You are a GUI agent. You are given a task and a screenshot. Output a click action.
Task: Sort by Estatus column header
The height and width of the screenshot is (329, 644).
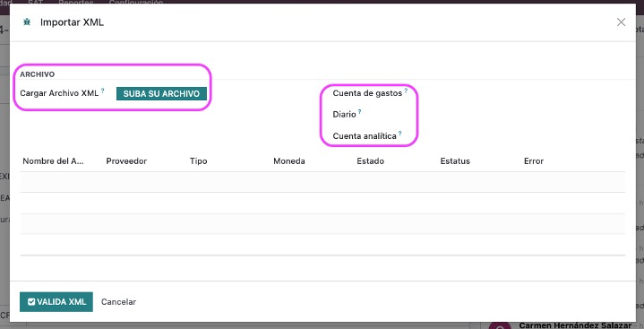click(x=455, y=161)
